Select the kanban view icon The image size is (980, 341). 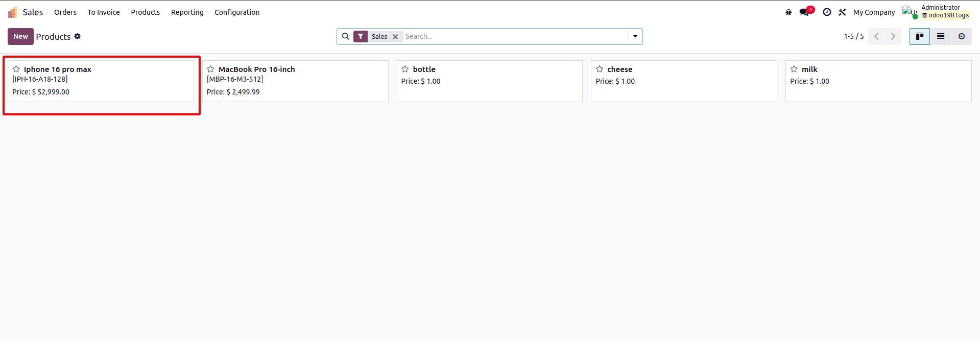coord(919,36)
